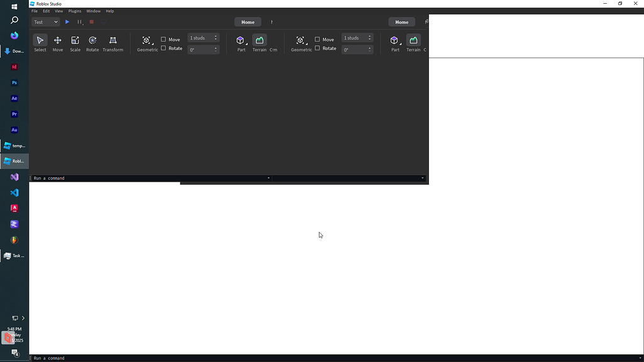The height and width of the screenshot is (362, 644).
Task: Click the Geometric pivot mode icon
Action: pos(147,40)
